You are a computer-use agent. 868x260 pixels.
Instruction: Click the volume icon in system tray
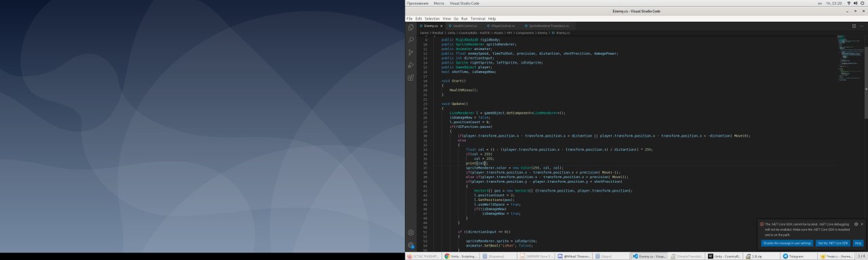(856, 3)
